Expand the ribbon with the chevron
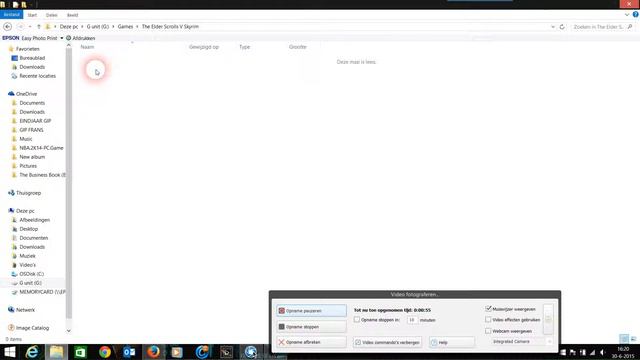Screen dimensions: 640x360 coord(627,15)
